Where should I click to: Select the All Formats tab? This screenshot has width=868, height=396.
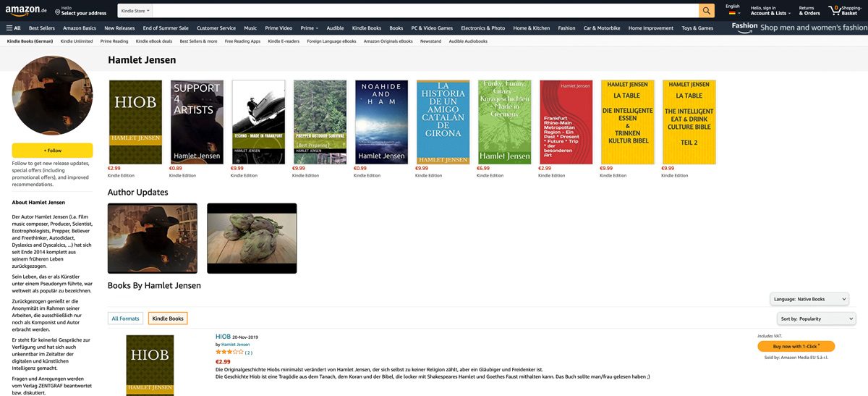click(125, 319)
